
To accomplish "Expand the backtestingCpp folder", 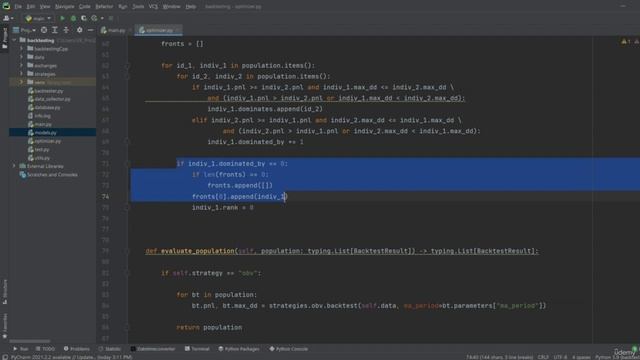I will tap(22, 49).
